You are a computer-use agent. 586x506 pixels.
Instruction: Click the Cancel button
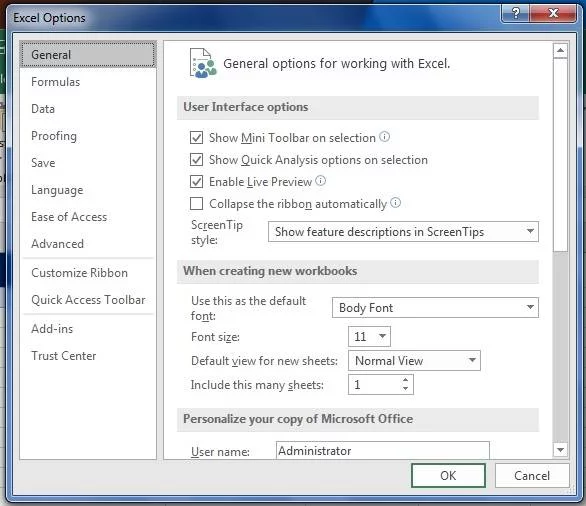532,475
